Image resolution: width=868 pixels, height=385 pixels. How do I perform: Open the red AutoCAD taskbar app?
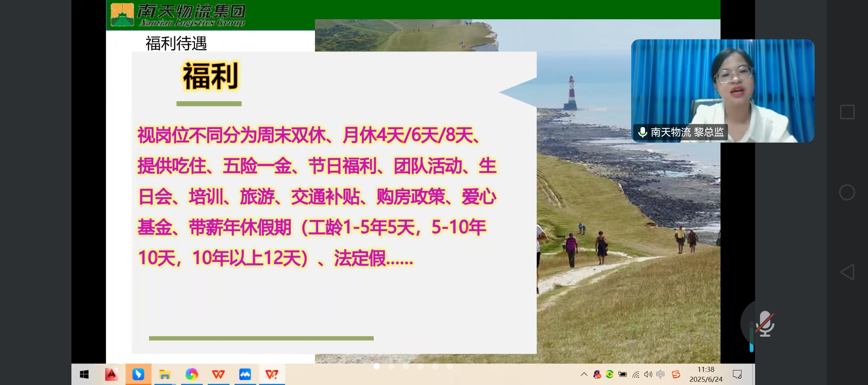pos(111,374)
